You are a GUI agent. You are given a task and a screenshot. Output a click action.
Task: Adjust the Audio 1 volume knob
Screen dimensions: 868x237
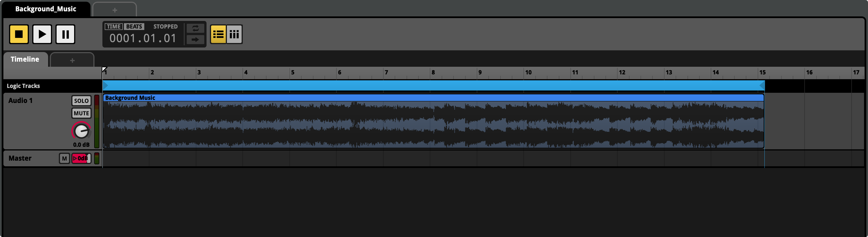tap(81, 131)
